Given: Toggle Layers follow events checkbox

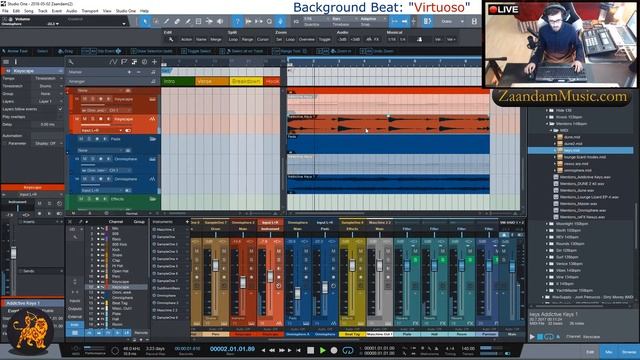Looking at the screenshot, I should click(x=60, y=109).
